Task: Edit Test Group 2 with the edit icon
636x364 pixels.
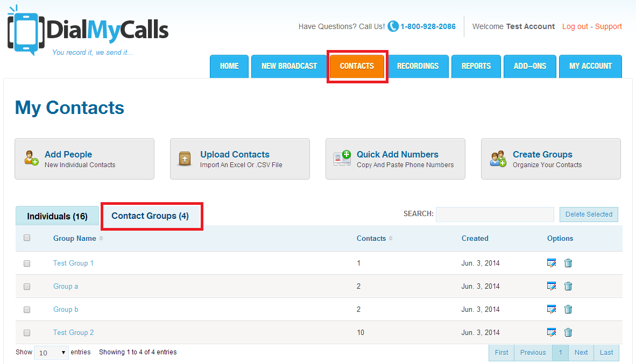Action: (551, 332)
